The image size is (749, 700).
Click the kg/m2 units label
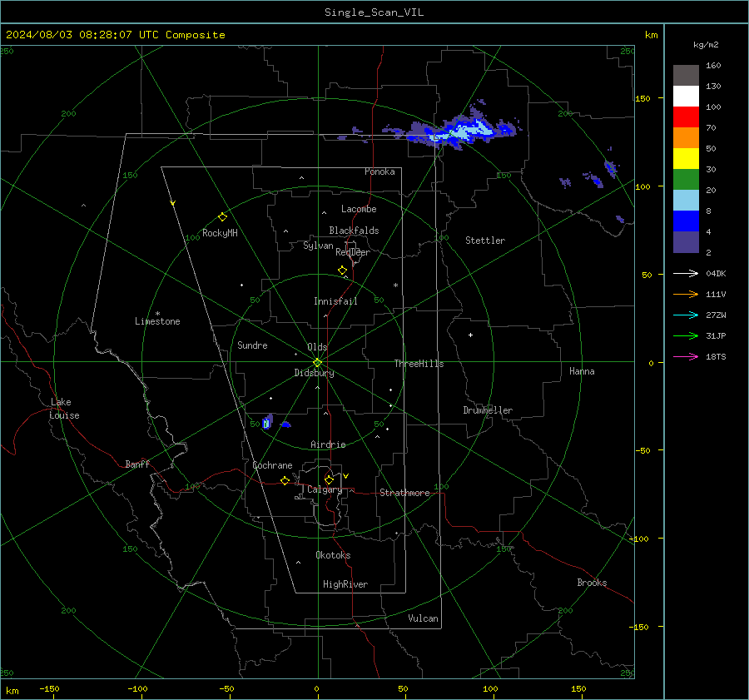[x=706, y=45]
